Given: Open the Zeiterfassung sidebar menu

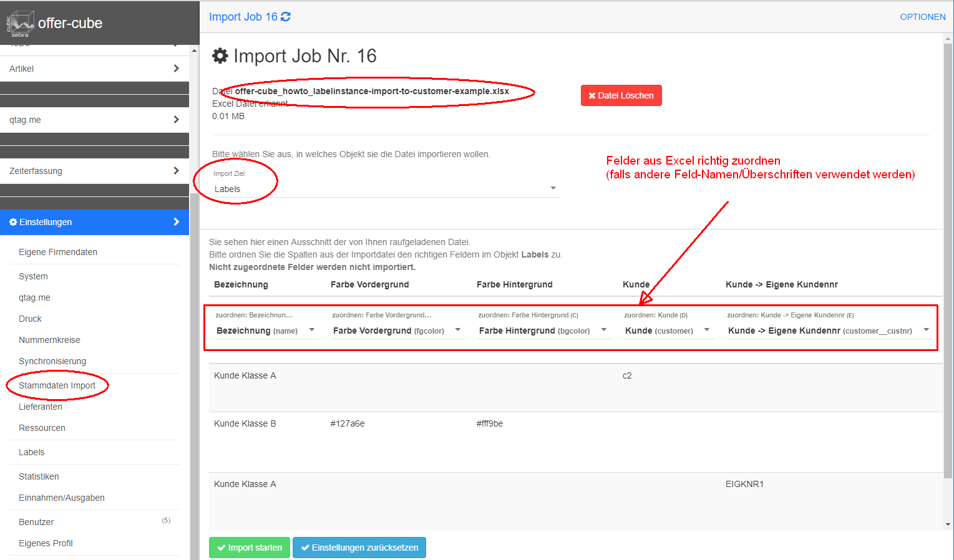Looking at the screenshot, I should click(x=94, y=171).
